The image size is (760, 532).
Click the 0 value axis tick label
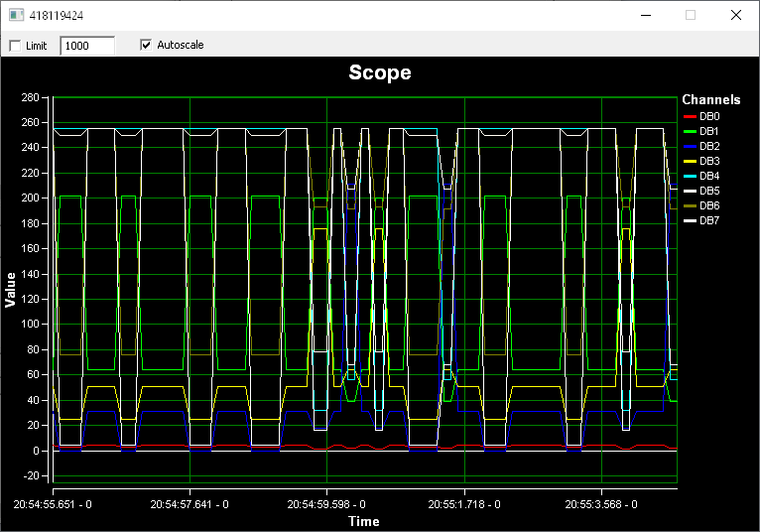click(37, 451)
